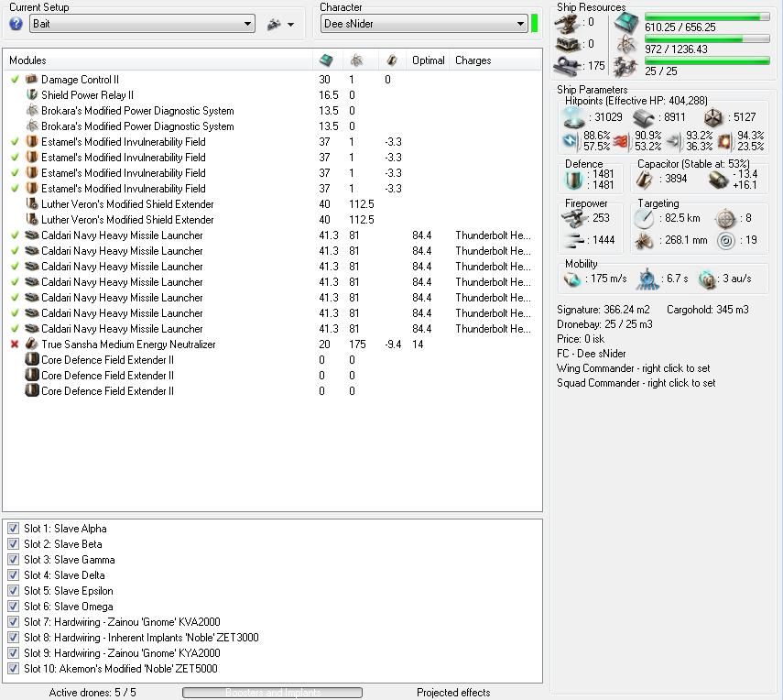
Task: Uncheck Slot 4: Slave Delta implant
Action: (x=14, y=575)
